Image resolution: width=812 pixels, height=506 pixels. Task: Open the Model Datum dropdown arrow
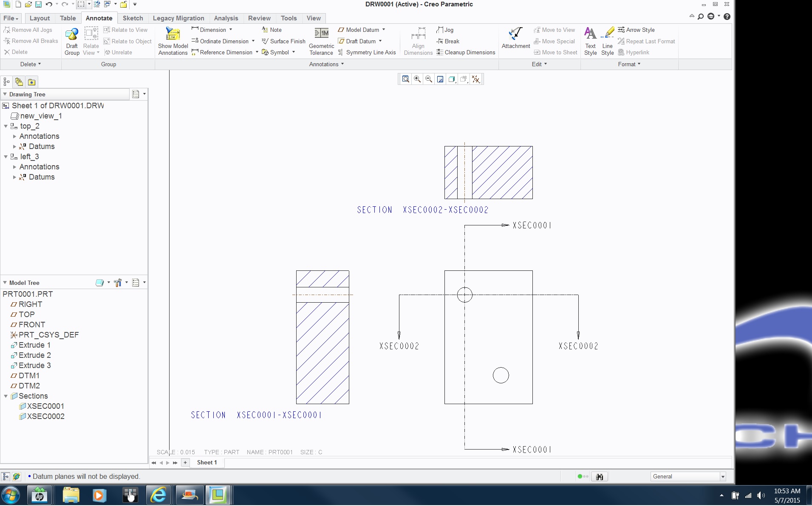tap(384, 30)
